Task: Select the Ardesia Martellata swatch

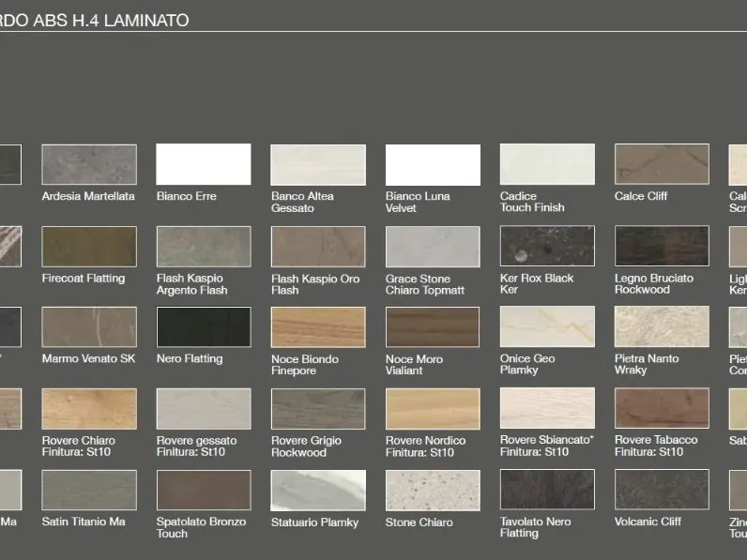Action: [89, 164]
